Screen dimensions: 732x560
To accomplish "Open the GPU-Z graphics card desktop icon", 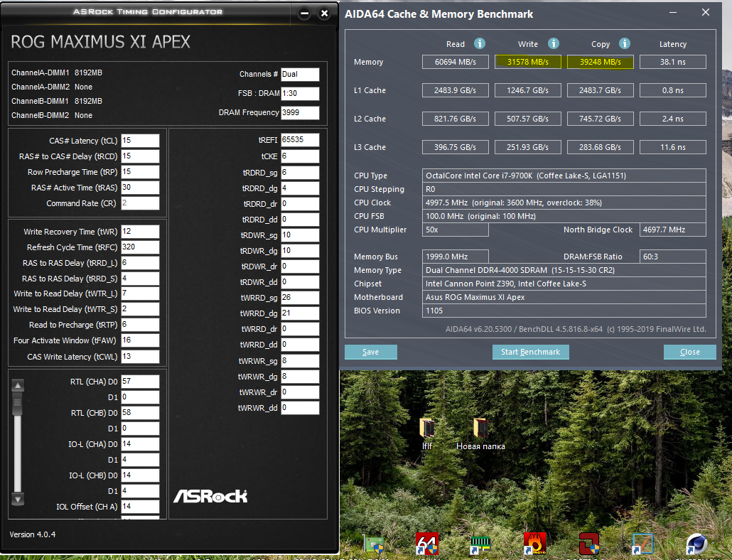I will coord(374,544).
